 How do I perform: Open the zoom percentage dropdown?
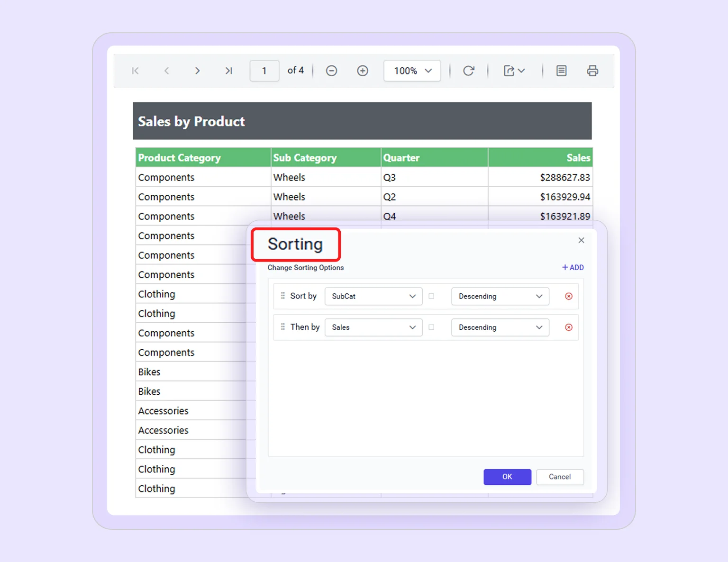412,71
